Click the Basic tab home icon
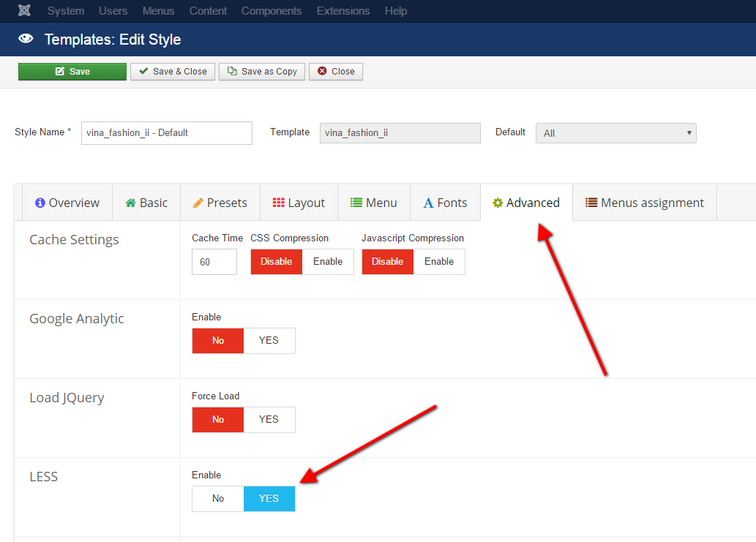 click(131, 203)
